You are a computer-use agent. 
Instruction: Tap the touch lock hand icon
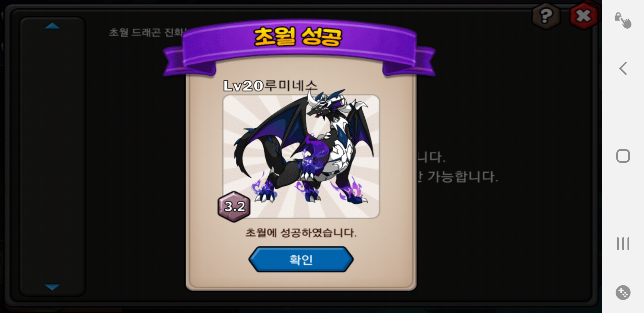623,20
